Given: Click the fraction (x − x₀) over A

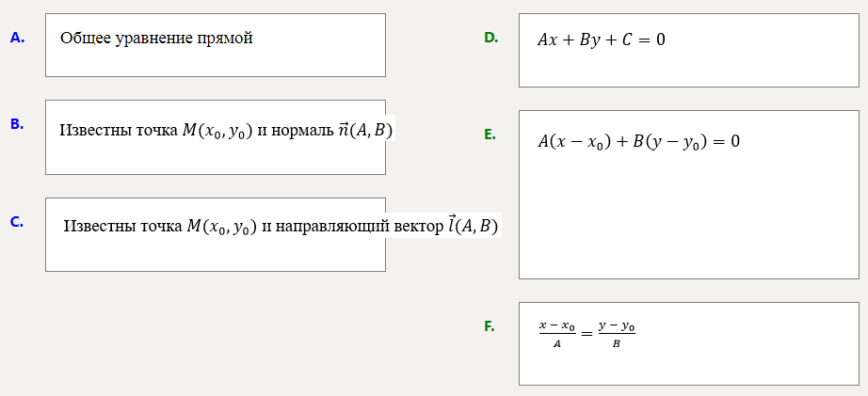Looking at the screenshot, I should (x=557, y=335).
